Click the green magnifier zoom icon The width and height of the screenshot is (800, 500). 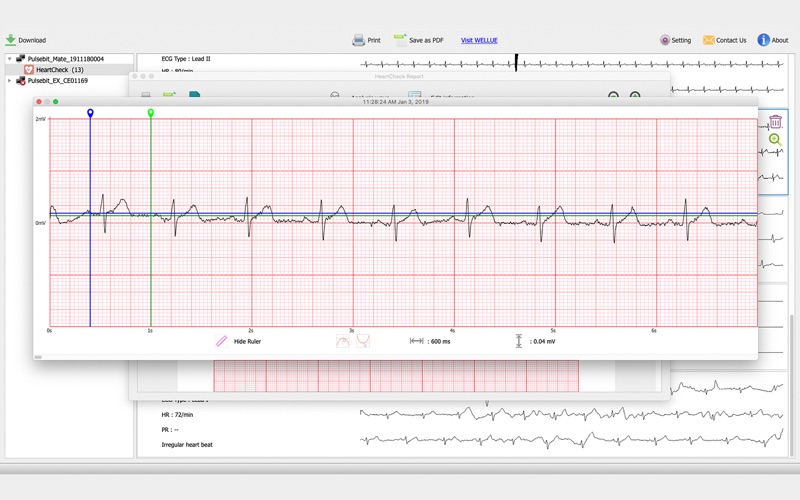tap(775, 139)
